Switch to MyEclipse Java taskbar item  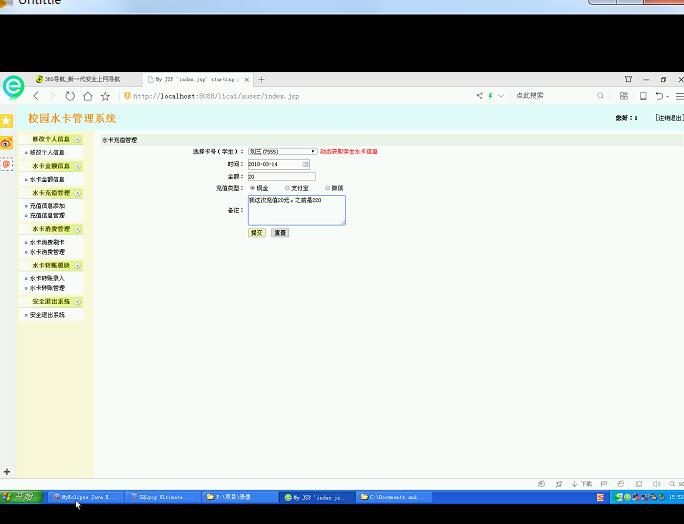point(84,497)
